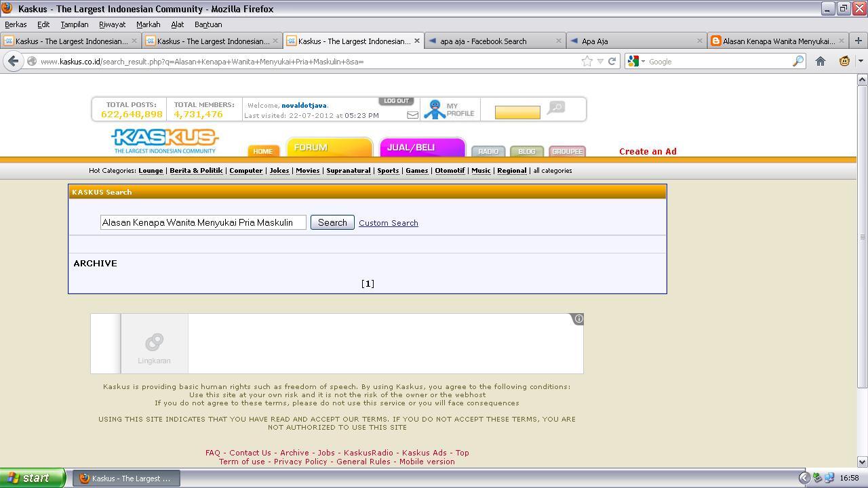The width and height of the screenshot is (868, 488).
Task: Open the Computer category
Action: click(x=245, y=171)
